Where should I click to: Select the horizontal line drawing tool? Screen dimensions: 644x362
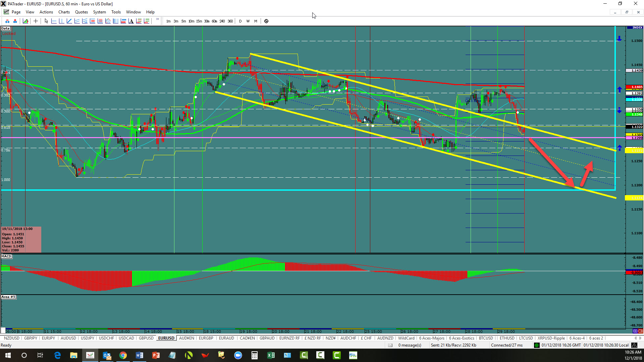pos(54,21)
